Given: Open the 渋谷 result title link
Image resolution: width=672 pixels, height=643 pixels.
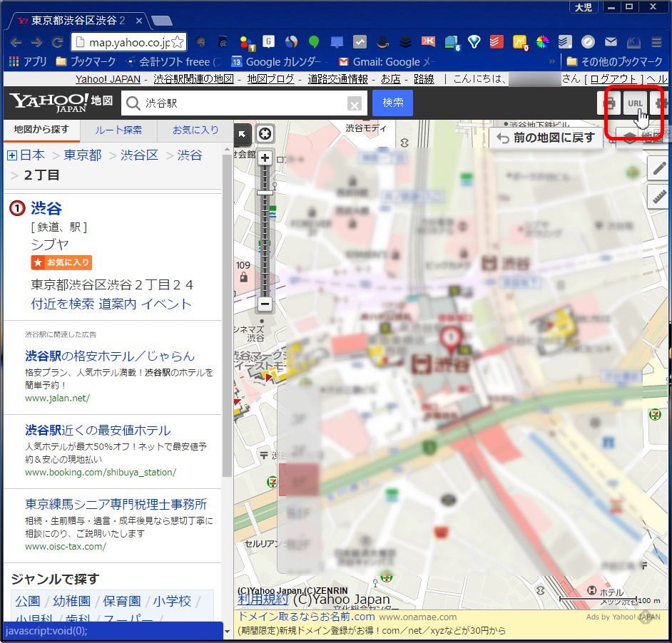Looking at the screenshot, I should (46, 209).
